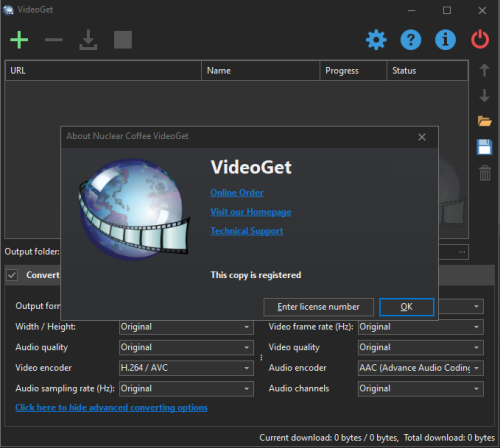The width and height of the screenshot is (500, 448).
Task: Click the 'Total download: 0 bytes' status
Action: coord(449,438)
